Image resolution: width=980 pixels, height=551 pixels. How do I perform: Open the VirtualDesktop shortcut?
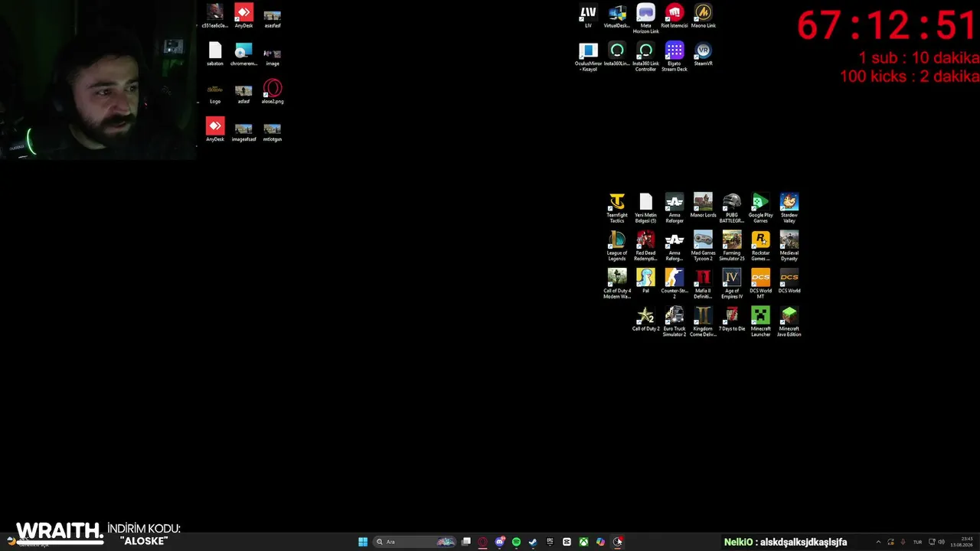[617, 16]
